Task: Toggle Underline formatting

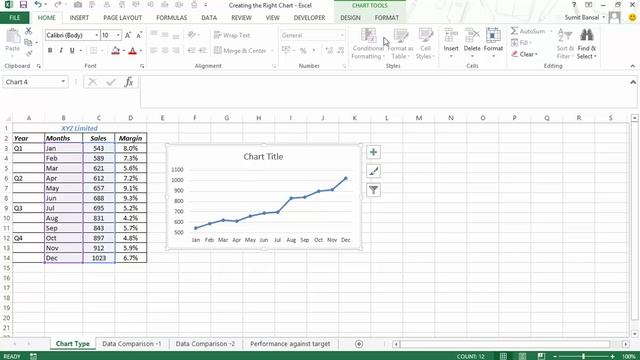Action: click(x=72, y=51)
